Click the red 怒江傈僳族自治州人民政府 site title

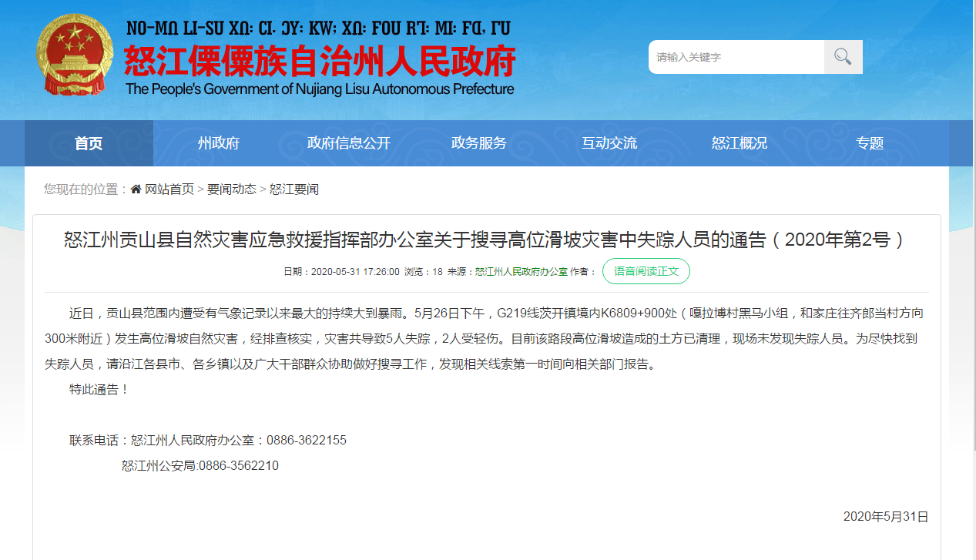click(320, 62)
